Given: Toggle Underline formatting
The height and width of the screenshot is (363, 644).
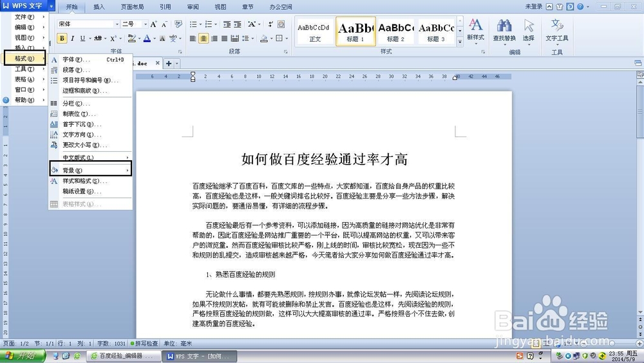Looking at the screenshot, I should 82,38.
